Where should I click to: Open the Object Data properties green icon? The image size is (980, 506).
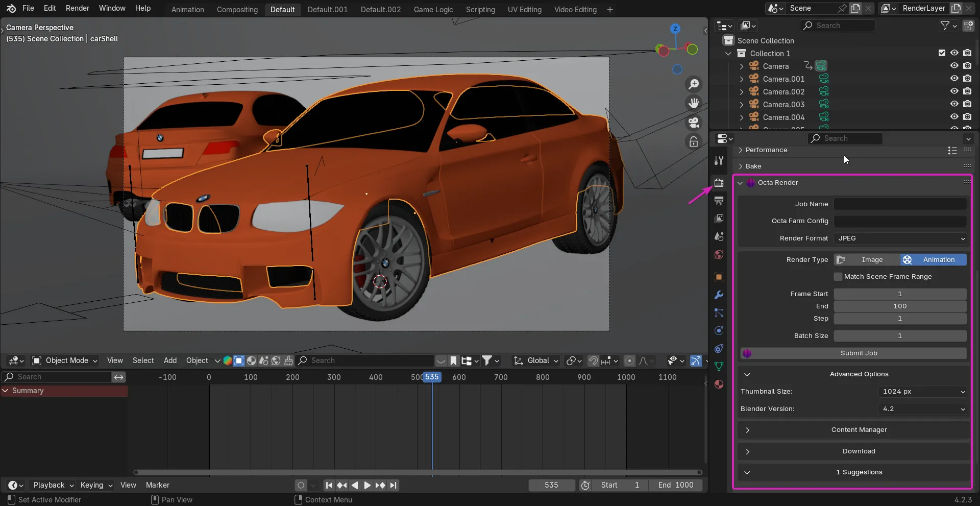(x=719, y=366)
